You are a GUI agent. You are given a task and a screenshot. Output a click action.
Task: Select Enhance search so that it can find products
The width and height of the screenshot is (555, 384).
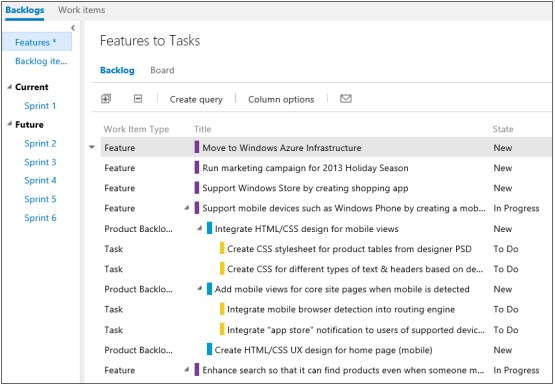coord(343,370)
